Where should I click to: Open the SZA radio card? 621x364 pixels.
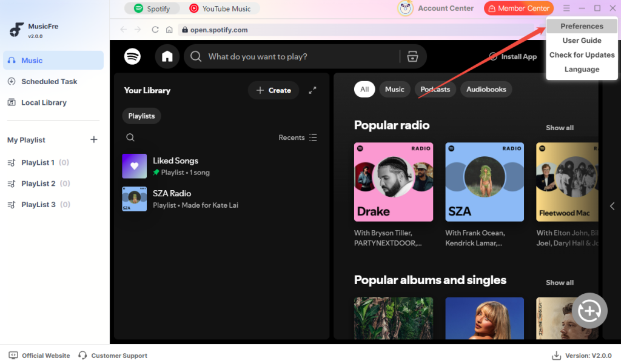click(485, 182)
